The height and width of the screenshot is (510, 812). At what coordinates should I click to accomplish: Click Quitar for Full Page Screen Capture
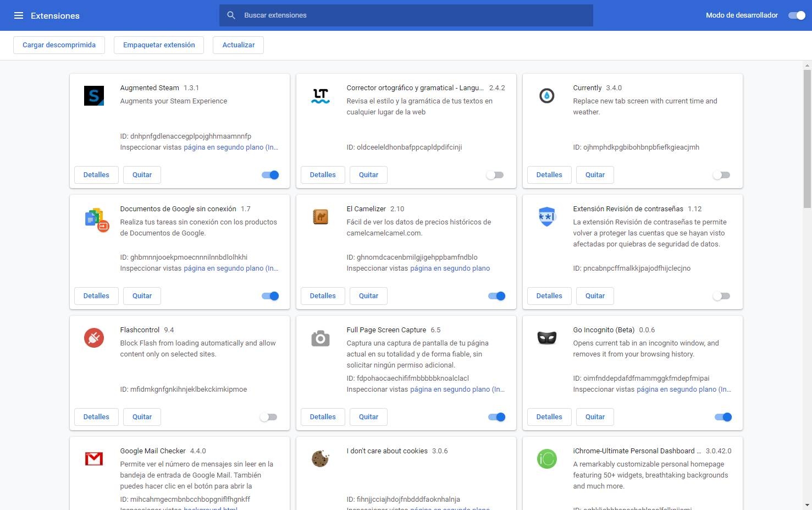pyautogui.click(x=368, y=417)
